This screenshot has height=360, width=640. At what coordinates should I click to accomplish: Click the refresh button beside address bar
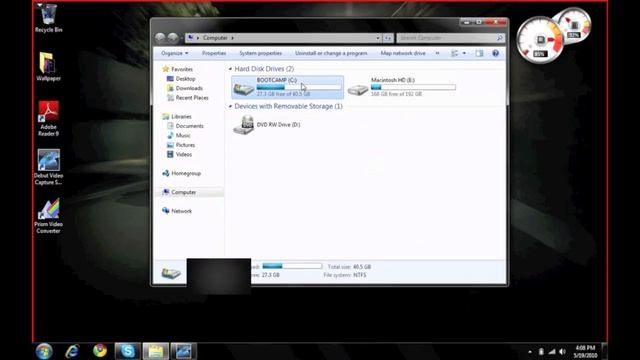388,38
